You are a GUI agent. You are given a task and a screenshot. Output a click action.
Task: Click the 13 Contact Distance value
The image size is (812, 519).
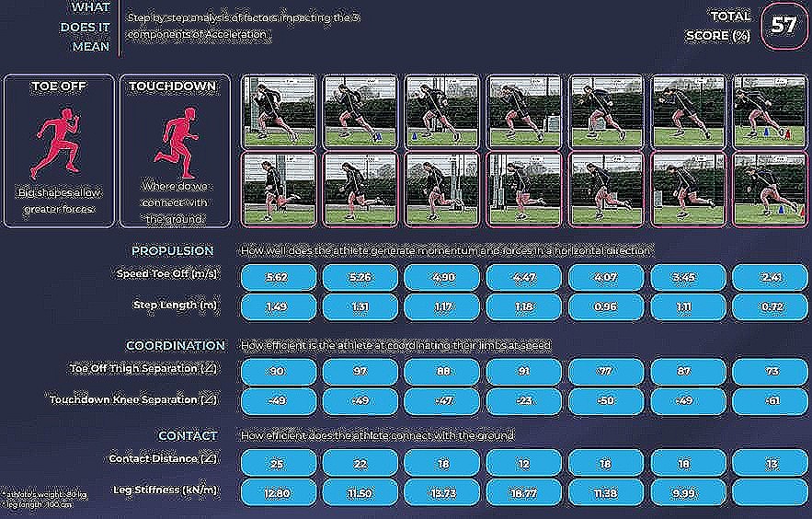click(x=770, y=463)
